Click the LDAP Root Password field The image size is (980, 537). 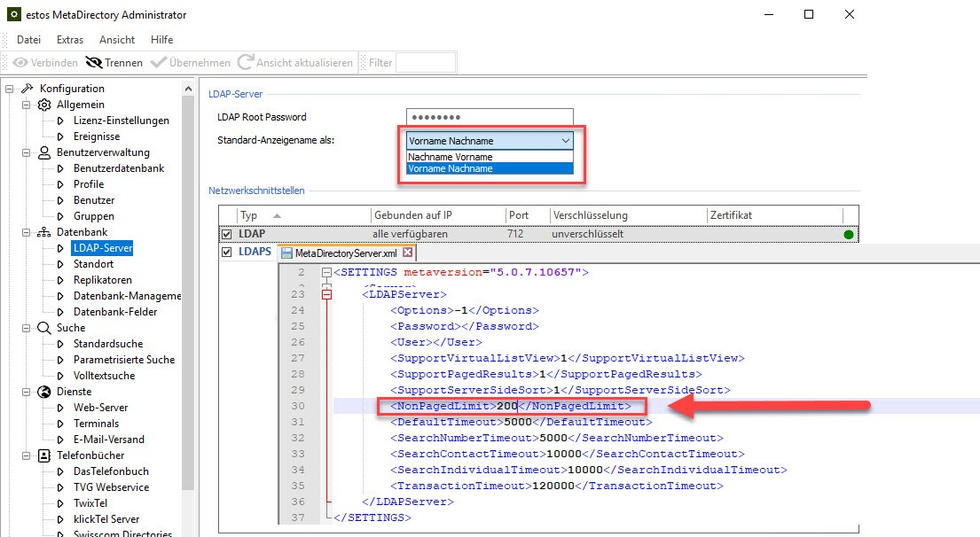click(490, 117)
